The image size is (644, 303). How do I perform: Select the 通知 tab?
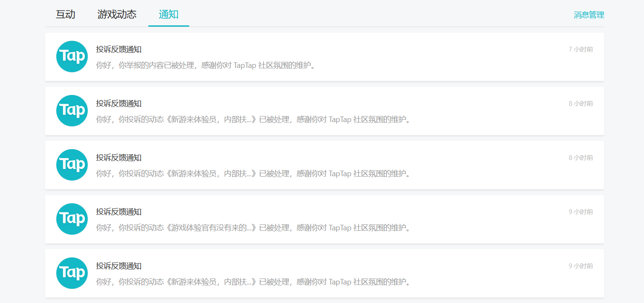tap(169, 14)
